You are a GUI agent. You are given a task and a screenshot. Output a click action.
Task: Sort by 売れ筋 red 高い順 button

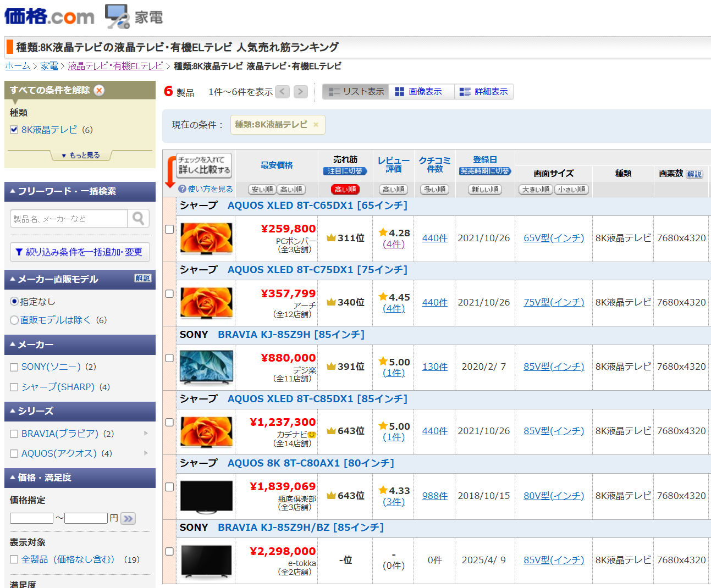click(345, 190)
